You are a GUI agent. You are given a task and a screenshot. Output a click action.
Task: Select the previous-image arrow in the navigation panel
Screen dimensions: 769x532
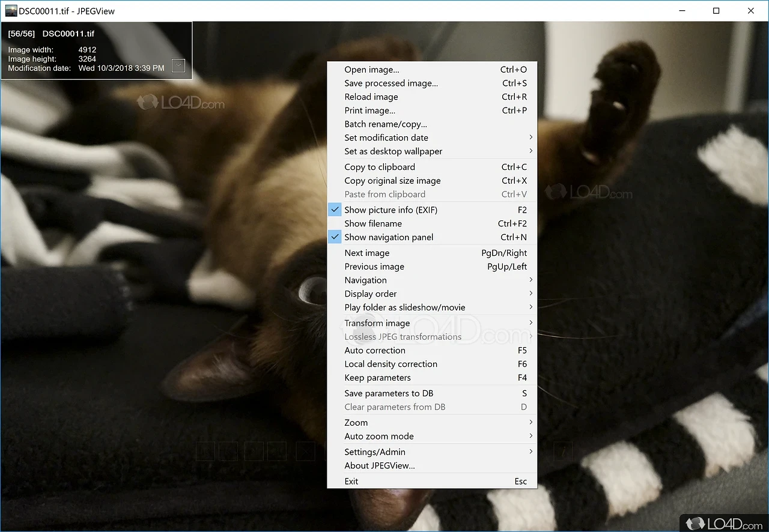tap(228, 451)
